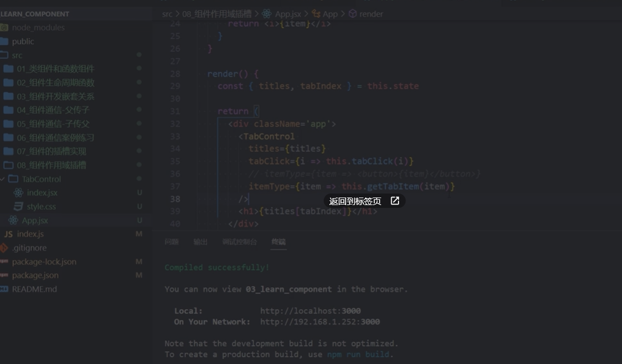
Task: Switch to the 调试控制台 panel tab
Action: coord(240,242)
